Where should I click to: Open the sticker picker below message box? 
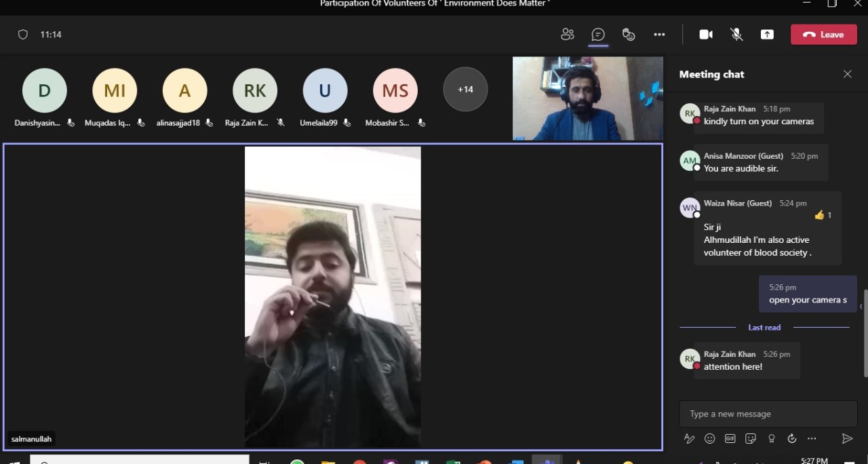click(750, 439)
